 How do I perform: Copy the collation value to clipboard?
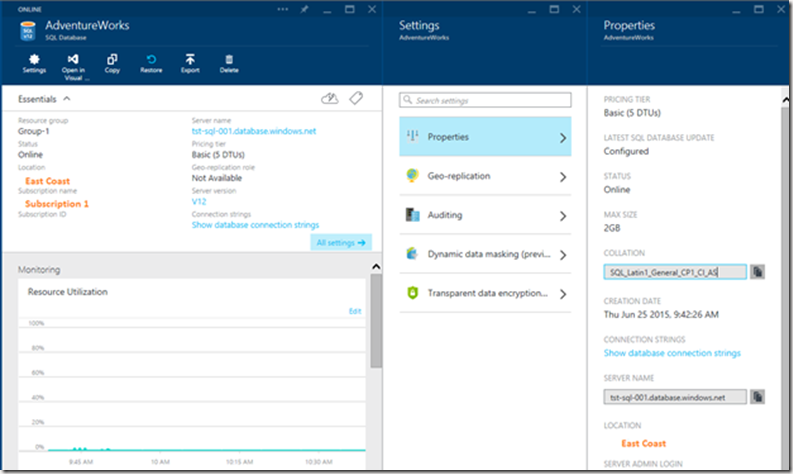point(758,271)
